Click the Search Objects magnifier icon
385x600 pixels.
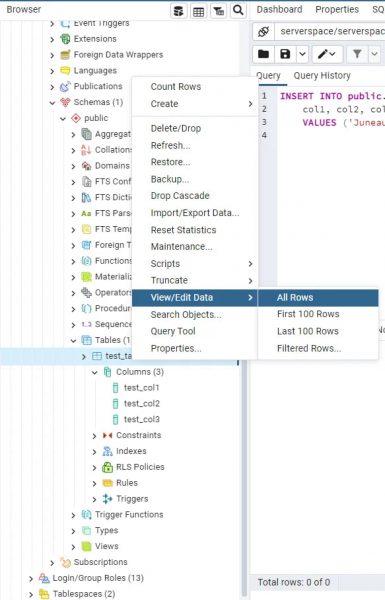click(238, 11)
